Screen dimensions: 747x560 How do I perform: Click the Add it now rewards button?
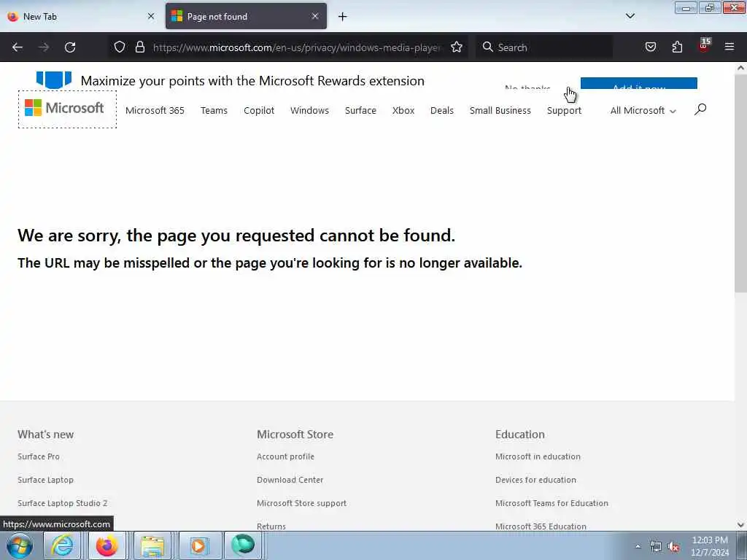click(x=639, y=83)
